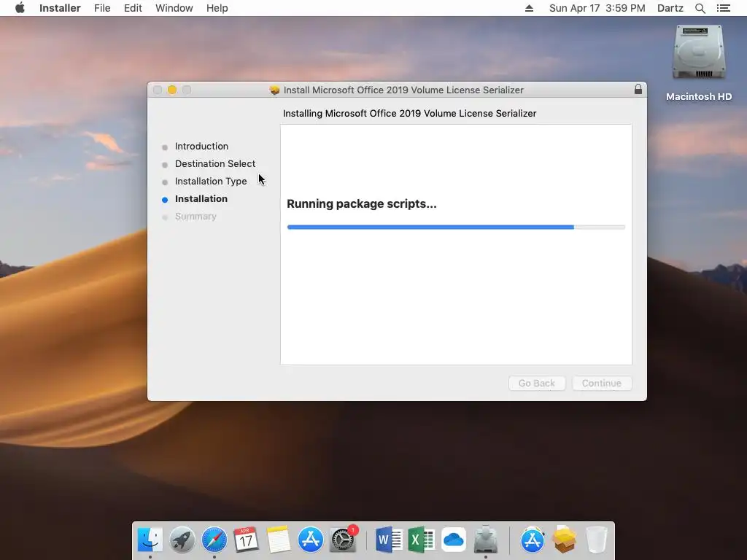Open Launchpad from the Dock
This screenshot has width=747, height=560.
182,540
